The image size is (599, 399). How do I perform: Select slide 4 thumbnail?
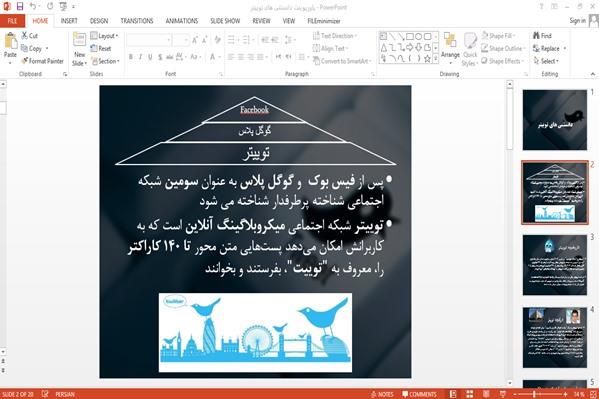[555, 337]
